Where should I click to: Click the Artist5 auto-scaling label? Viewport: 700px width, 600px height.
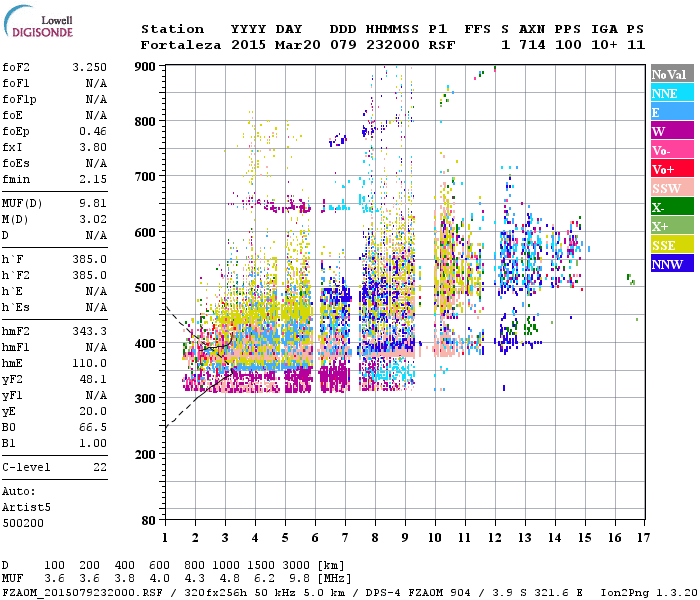click(x=26, y=508)
